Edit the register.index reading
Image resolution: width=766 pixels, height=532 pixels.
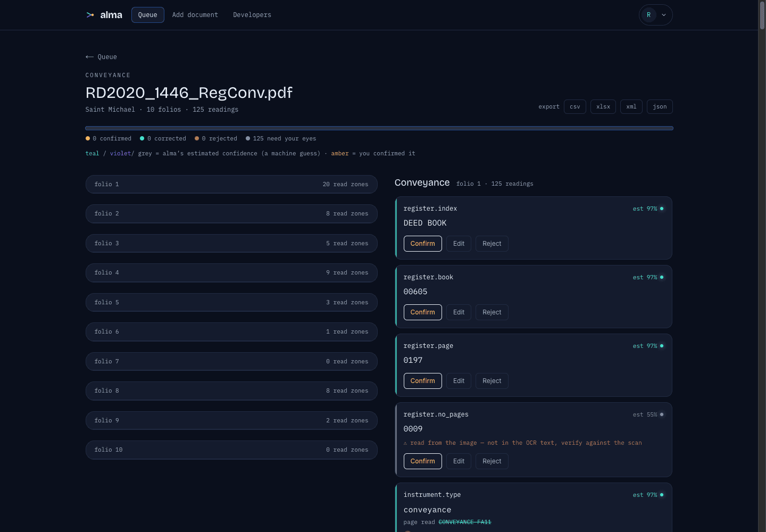coord(459,244)
